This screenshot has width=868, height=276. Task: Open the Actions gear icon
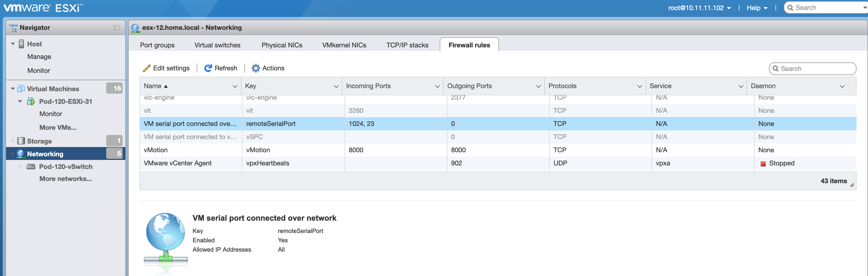tap(255, 68)
